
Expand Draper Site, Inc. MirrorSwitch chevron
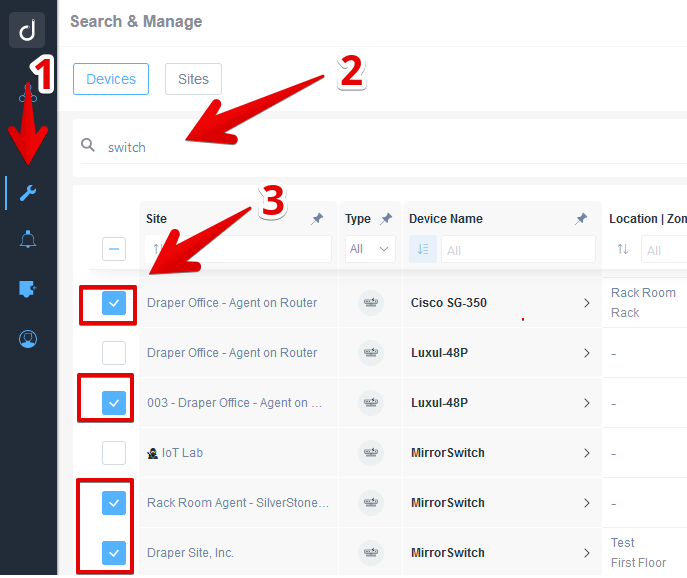[x=587, y=553]
